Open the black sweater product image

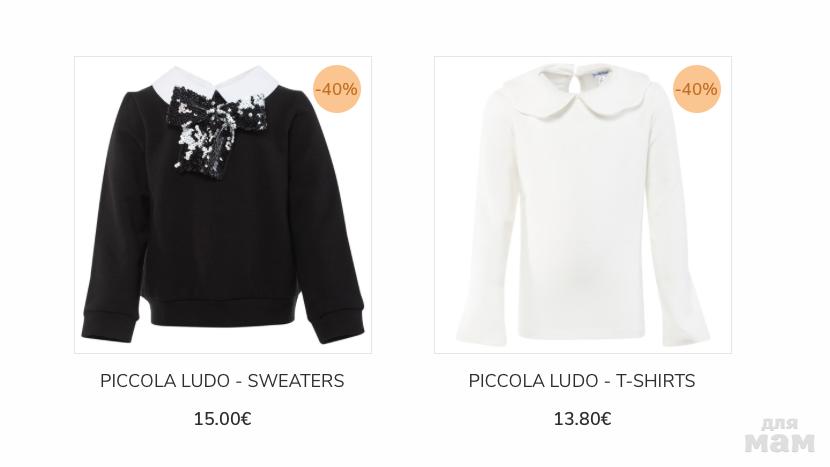[x=223, y=205]
